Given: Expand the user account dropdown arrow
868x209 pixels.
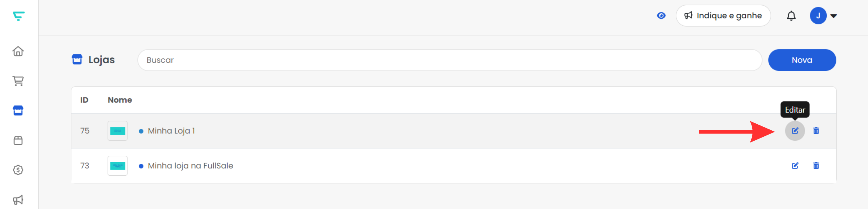Looking at the screenshot, I should (834, 16).
